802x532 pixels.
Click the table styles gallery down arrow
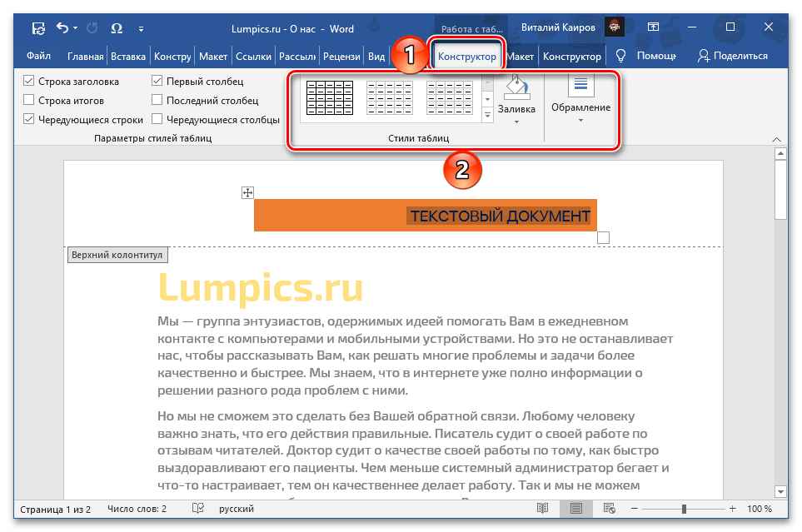point(488,99)
